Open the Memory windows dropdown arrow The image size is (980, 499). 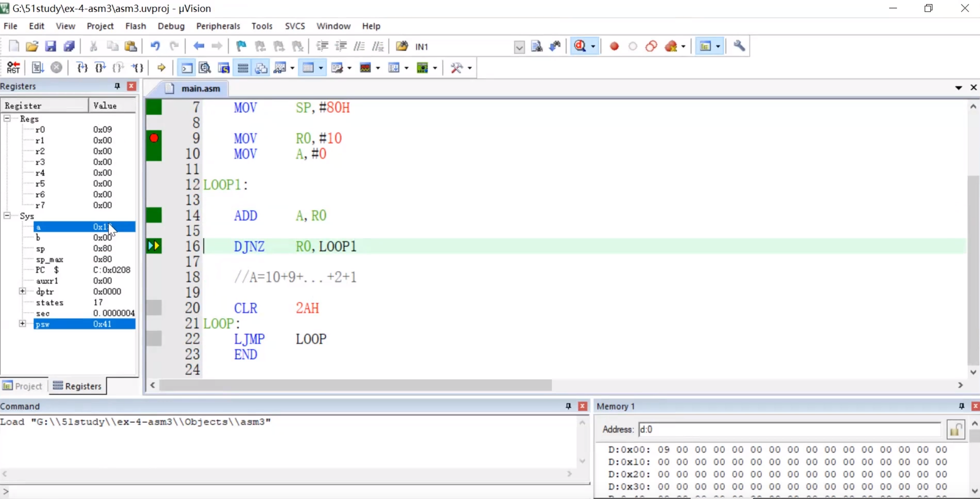click(321, 68)
